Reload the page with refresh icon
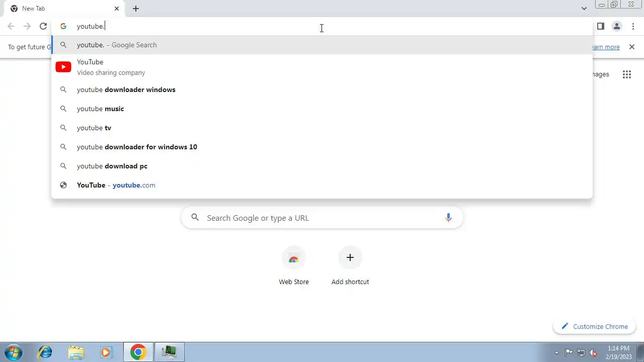The height and width of the screenshot is (362, 644). [43, 26]
